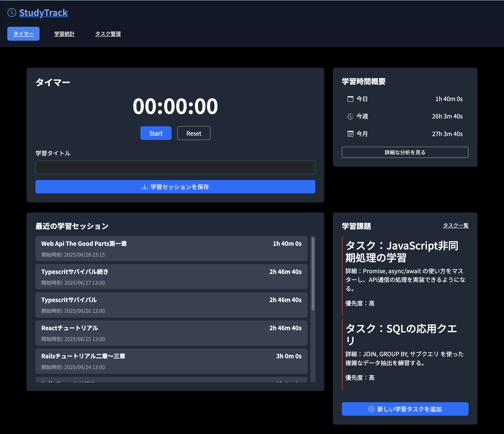Click the calendar icon next to 今日

350,99
